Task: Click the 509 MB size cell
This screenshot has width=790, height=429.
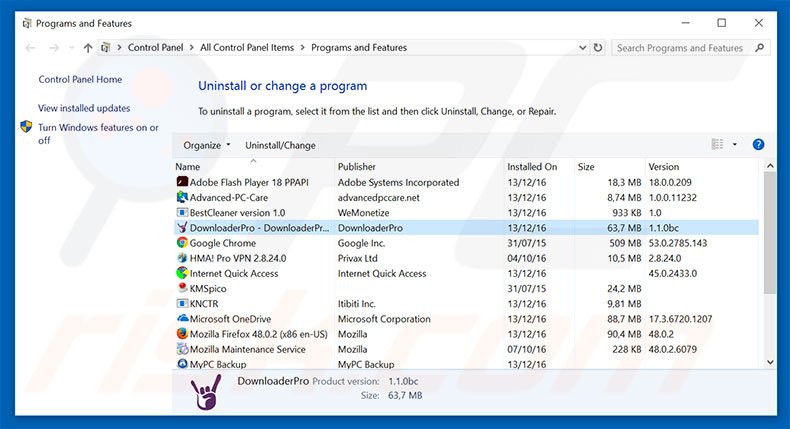Action: click(x=625, y=243)
